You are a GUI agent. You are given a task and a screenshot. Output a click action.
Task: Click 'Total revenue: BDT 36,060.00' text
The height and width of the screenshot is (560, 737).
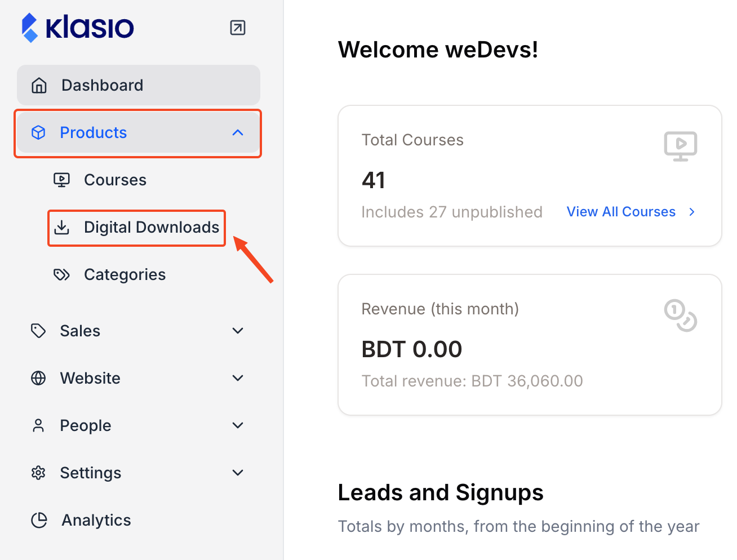[472, 381]
